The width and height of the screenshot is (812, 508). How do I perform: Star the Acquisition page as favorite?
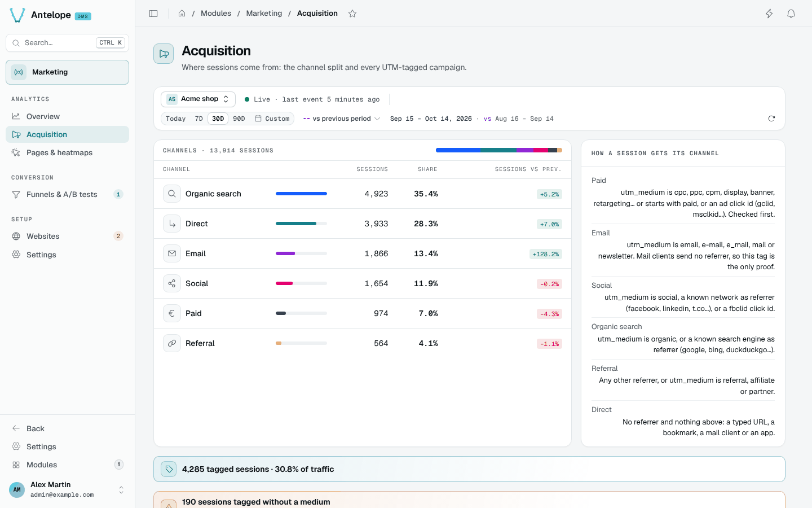pyautogui.click(x=352, y=14)
